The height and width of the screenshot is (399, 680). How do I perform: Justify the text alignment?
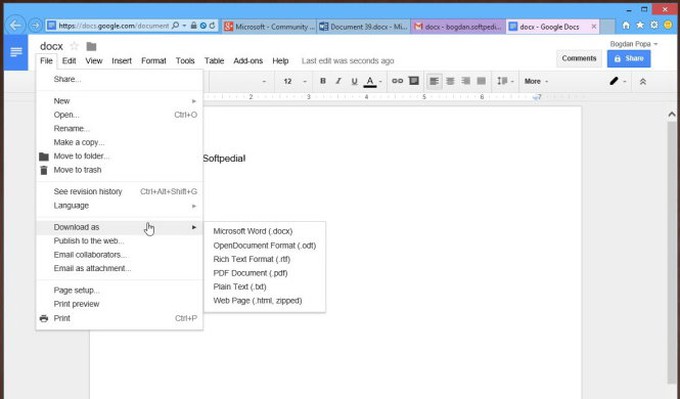click(481, 81)
